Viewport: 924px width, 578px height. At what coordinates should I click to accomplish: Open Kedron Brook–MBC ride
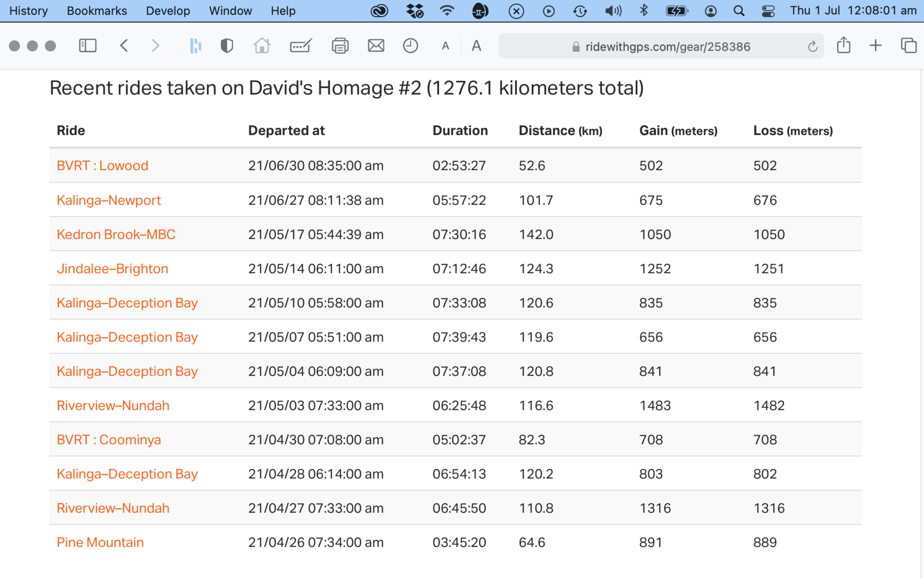point(116,234)
